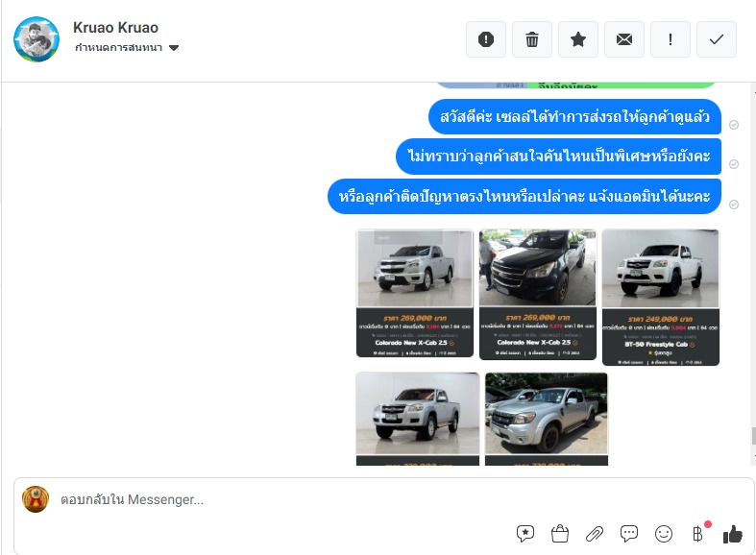Flag conversation with the plain exclamation button

point(671,39)
